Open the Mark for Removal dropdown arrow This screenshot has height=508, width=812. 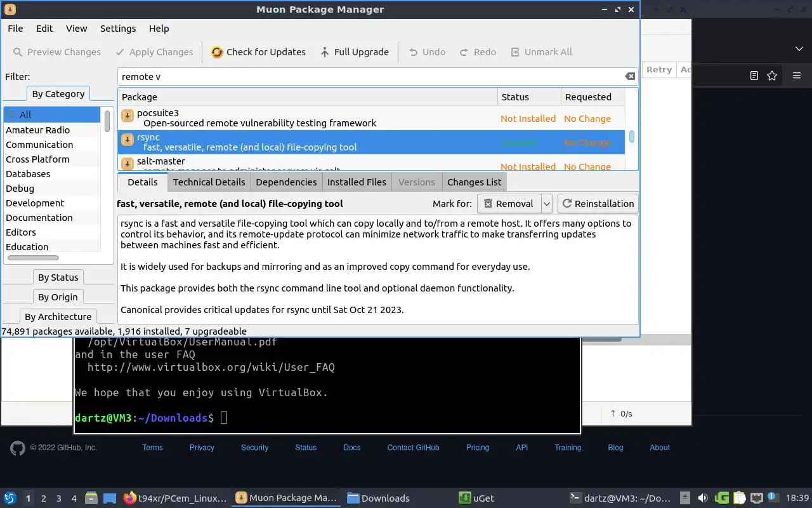546,204
